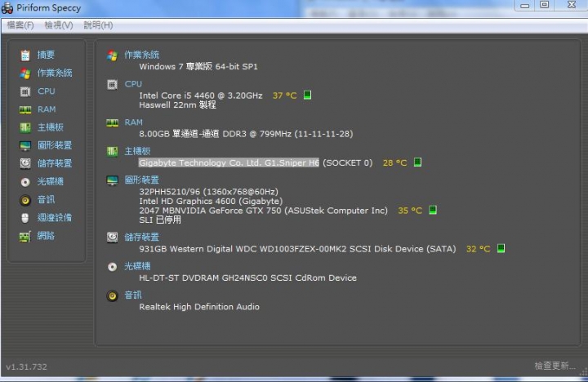Click the audio speaker icon in summary panel
The height and width of the screenshot is (382, 588).
pyautogui.click(x=112, y=295)
